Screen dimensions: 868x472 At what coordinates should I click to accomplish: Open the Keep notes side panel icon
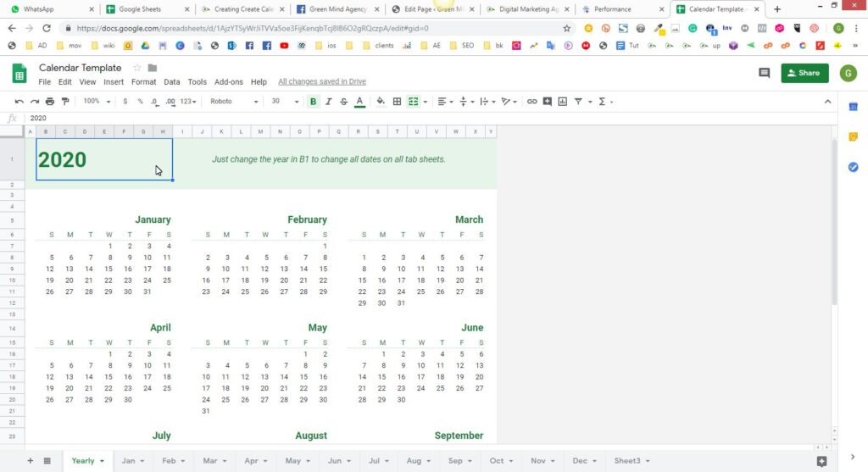(x=853, y=136)
